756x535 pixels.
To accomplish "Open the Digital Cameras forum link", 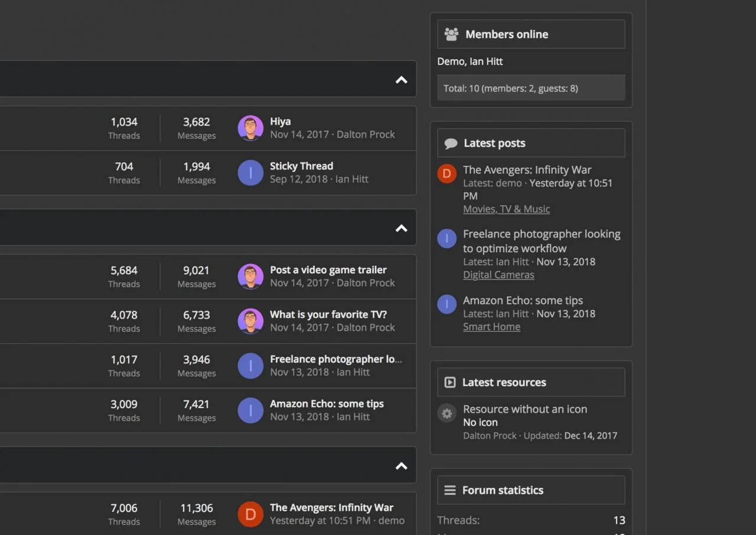I will (498, 275).
